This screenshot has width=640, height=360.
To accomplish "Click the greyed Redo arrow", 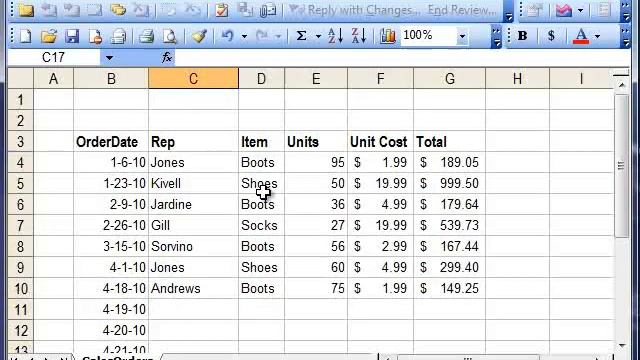I will [262, 36].
